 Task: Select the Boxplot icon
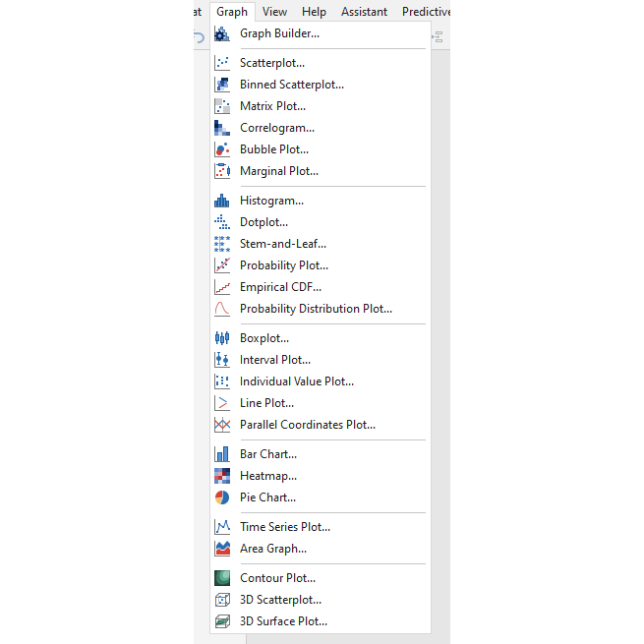tap(222, 338)
